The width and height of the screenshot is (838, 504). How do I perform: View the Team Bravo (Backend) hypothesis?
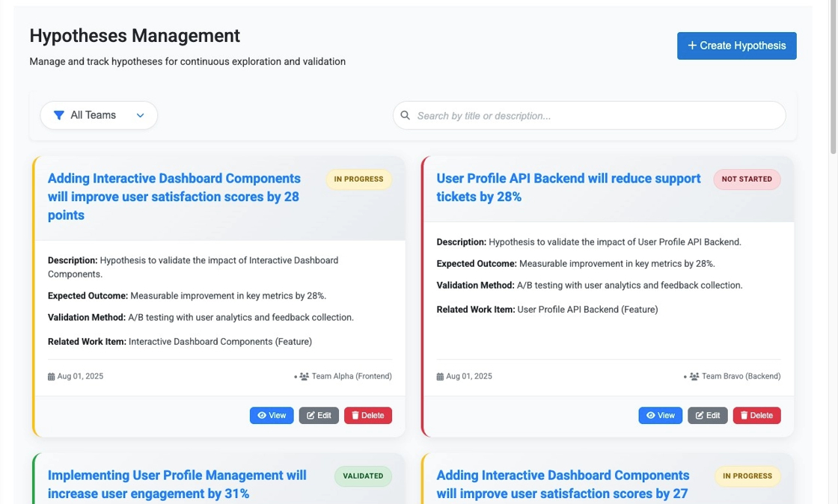(x=660, y=415)
